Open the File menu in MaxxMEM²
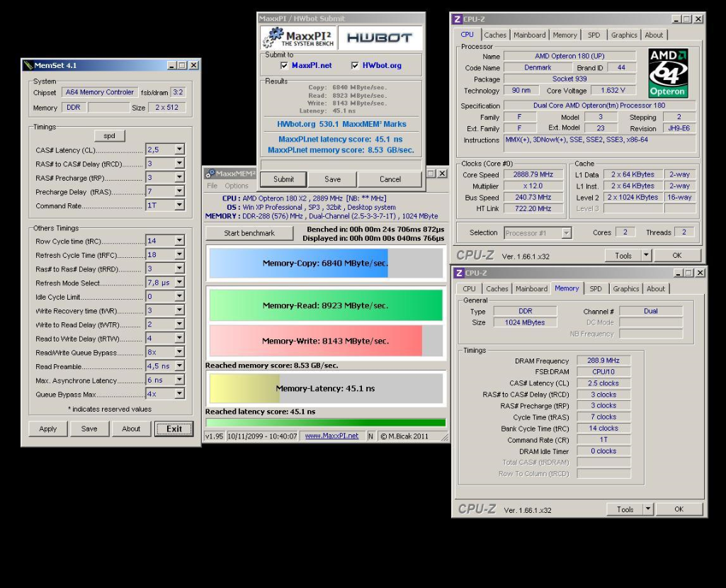The height and width of the screenshot is (588, 726). [x=212, y=186]
